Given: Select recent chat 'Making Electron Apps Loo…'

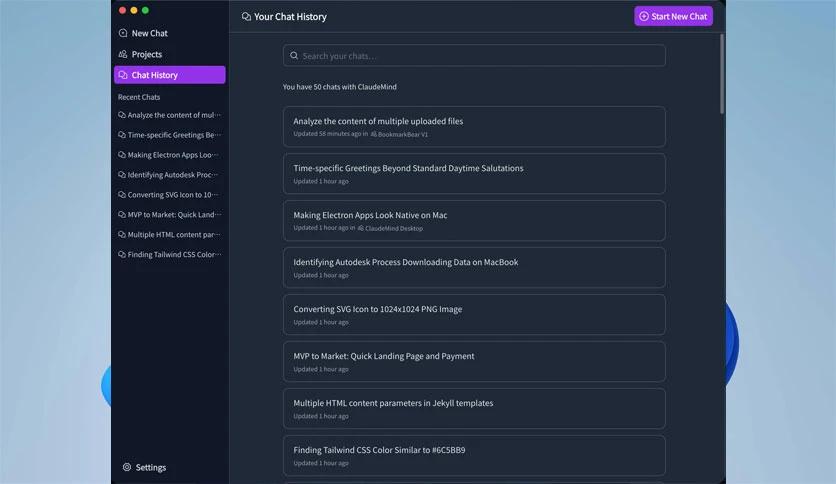Looking at the screenshot, I should coord(170,155).
